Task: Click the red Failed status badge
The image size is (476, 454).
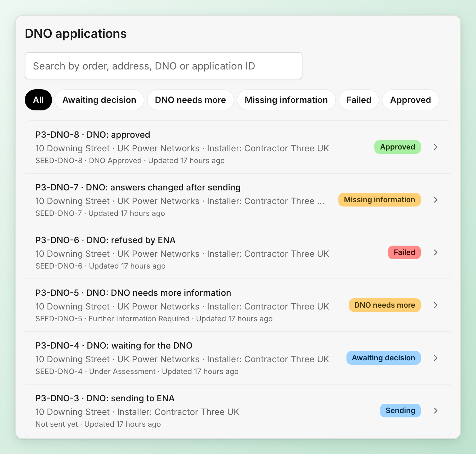Action: point(404,252)
